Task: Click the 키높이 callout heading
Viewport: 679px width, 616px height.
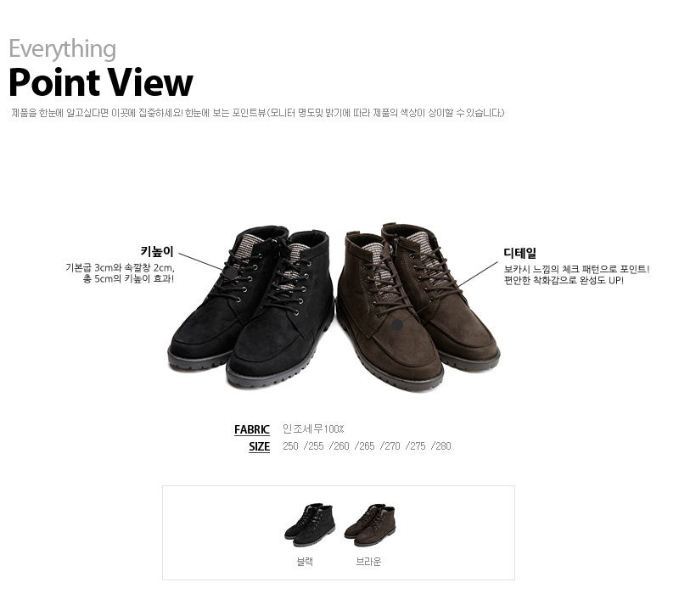Action: [157, 251]
